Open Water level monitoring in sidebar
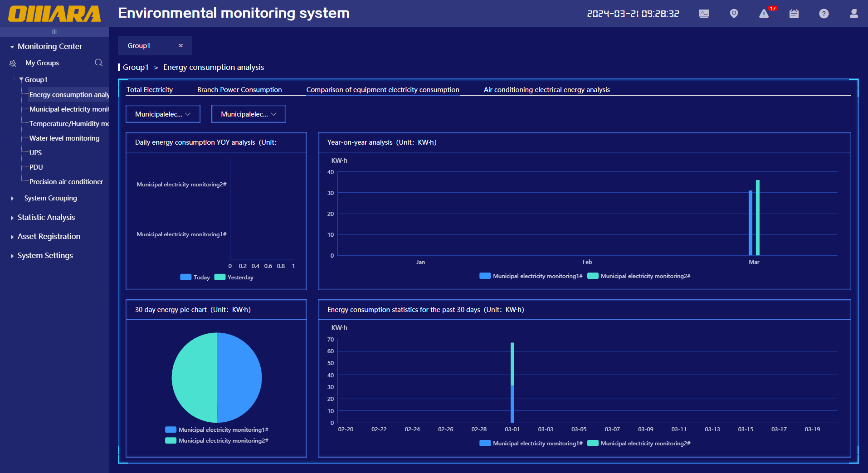 tap(64, 138)
